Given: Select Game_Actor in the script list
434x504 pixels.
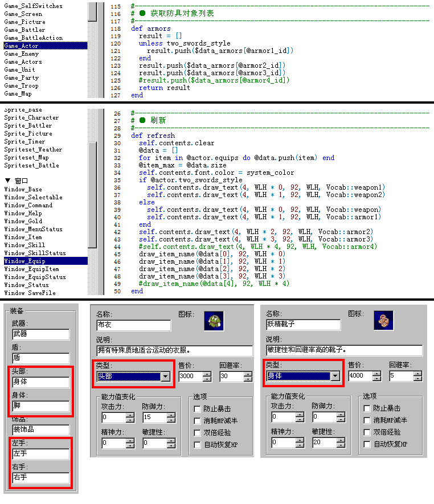Looking at the screenshot, I should coord(46,46).
